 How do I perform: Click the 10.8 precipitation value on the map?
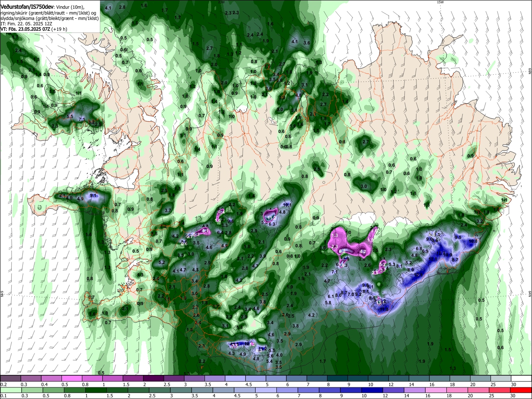[x=473, y=241]
